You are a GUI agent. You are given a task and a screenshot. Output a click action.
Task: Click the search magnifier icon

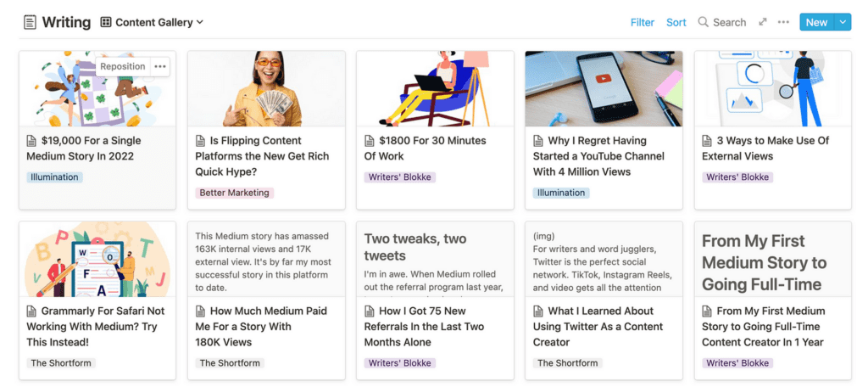[703, 22]
